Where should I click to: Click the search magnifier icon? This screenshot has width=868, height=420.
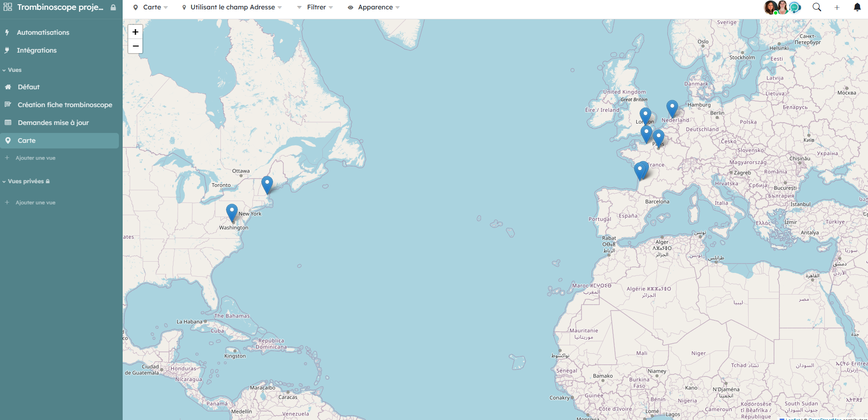pyautogui.click(x=817, y=7)
